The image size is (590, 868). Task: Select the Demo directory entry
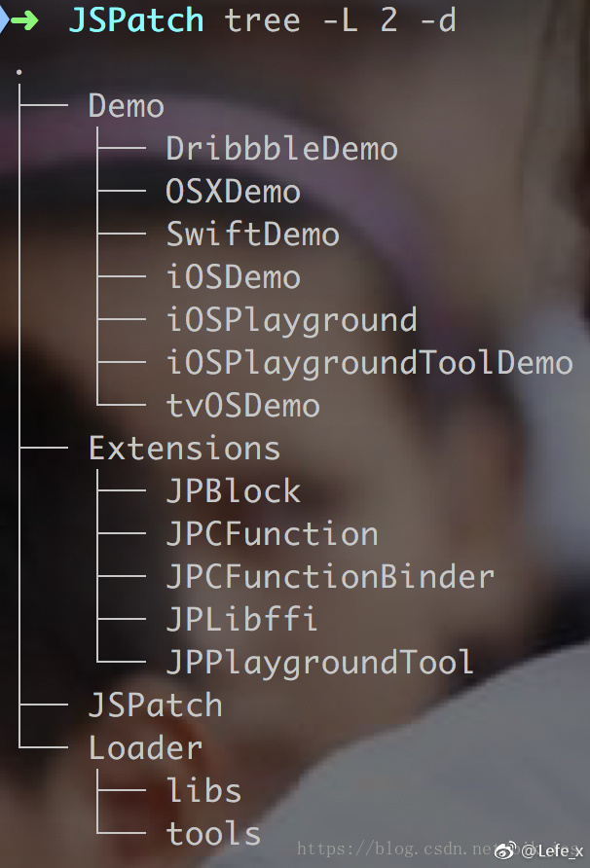[x=127, y=106]
